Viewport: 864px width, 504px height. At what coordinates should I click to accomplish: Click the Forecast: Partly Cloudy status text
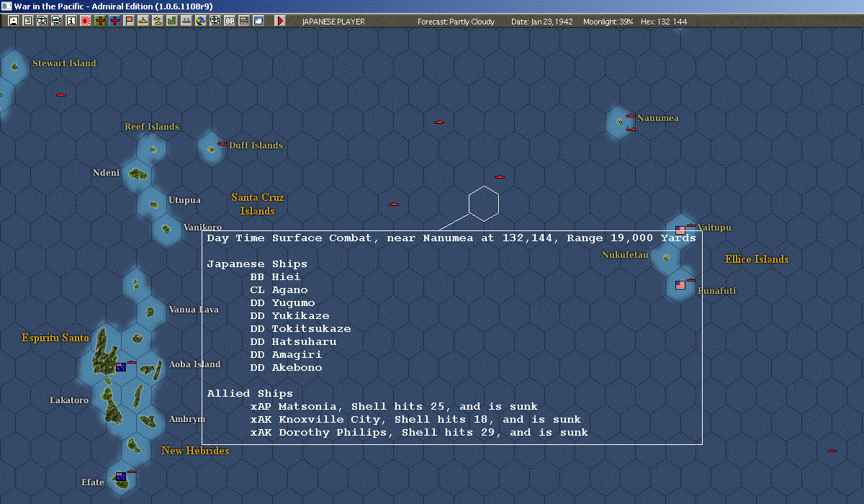[x=456, y=22]
